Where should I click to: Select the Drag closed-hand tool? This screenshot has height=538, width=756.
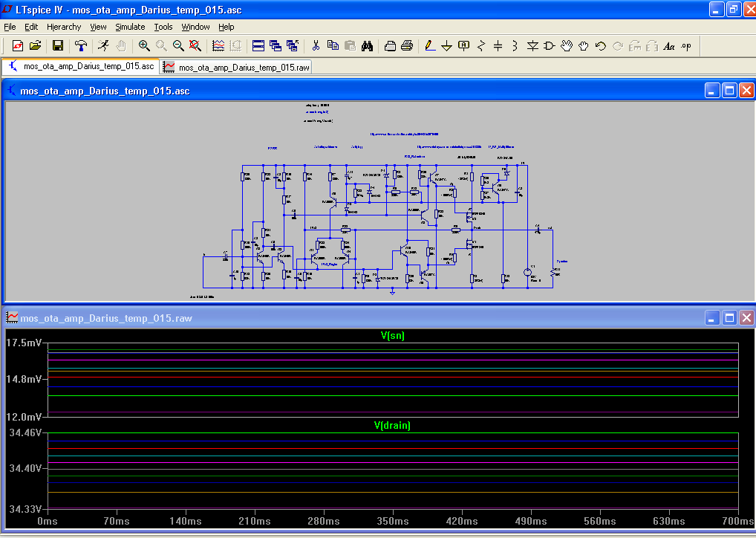(x=584, y=46)
